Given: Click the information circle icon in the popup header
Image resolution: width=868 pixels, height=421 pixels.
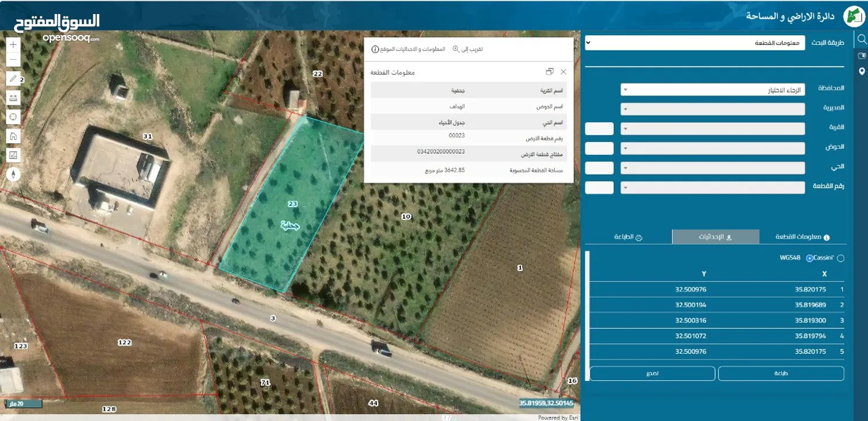Looking at the screenshot, I should tap(375, 49).
